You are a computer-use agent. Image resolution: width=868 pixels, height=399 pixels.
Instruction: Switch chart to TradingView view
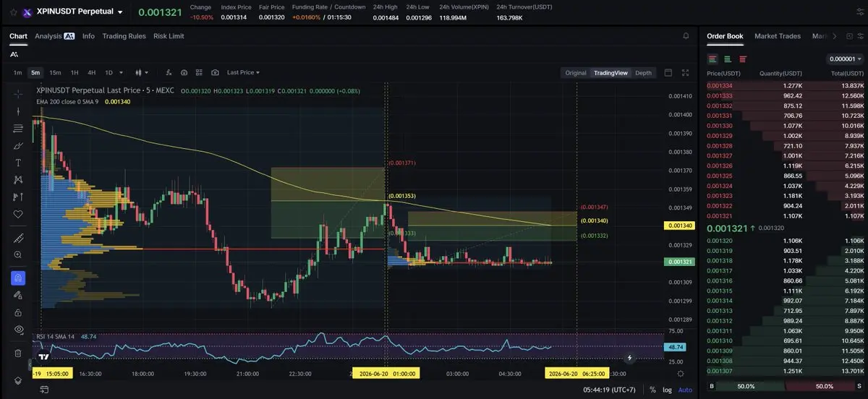tap(611, 73)
